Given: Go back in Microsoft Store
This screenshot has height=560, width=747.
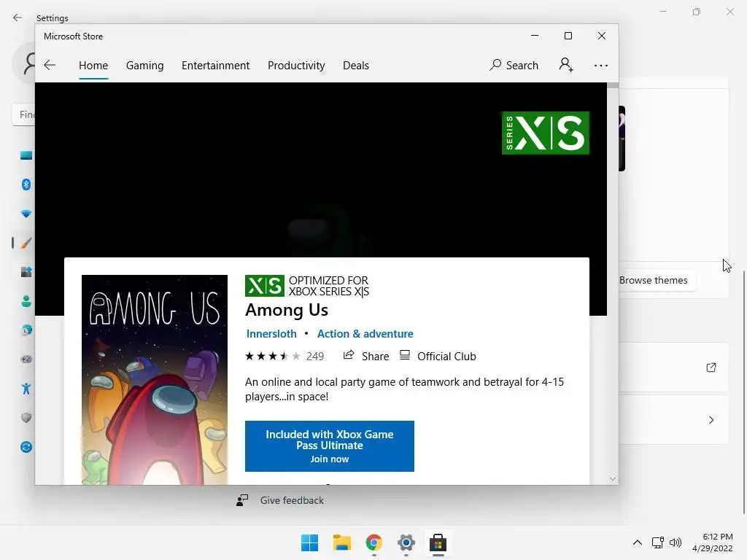Looking at the screenshot, I should pos(50,65).
